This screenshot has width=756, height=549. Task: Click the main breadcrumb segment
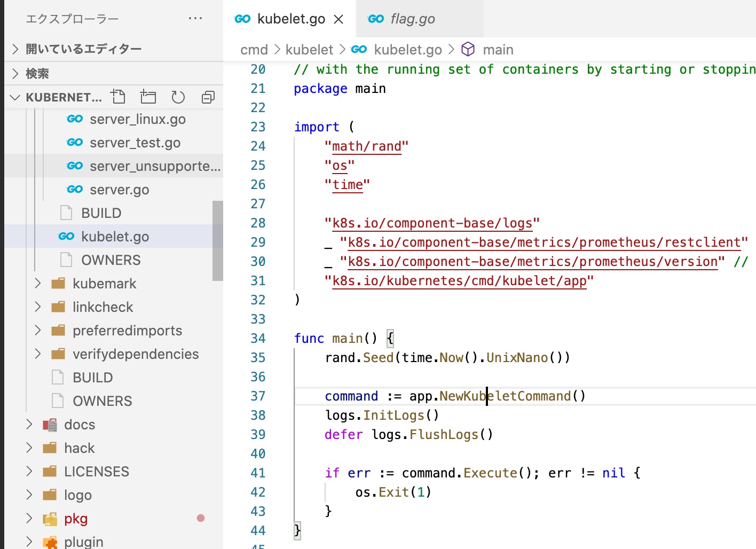coord(498,50)
